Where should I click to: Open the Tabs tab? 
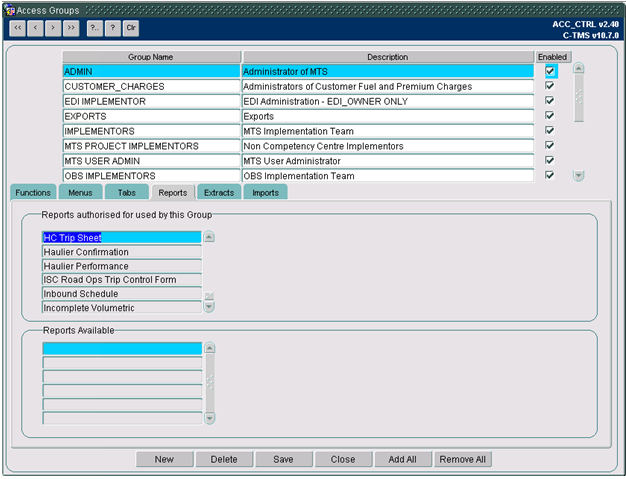coord(127,192)
